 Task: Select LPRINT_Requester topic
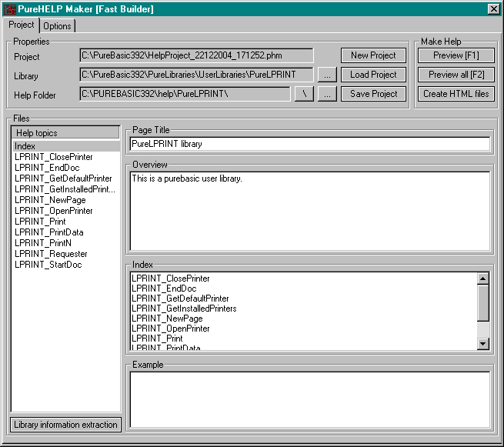(x=51, y=254)
